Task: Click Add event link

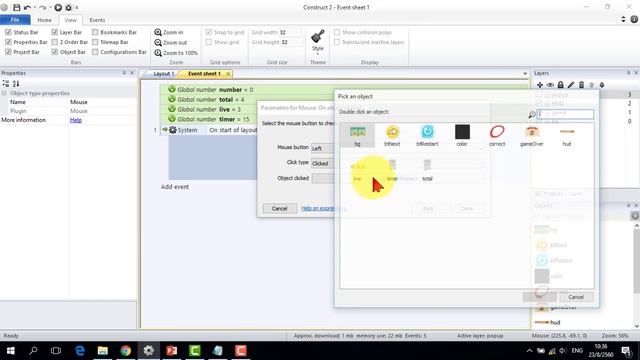Action: 175,187
